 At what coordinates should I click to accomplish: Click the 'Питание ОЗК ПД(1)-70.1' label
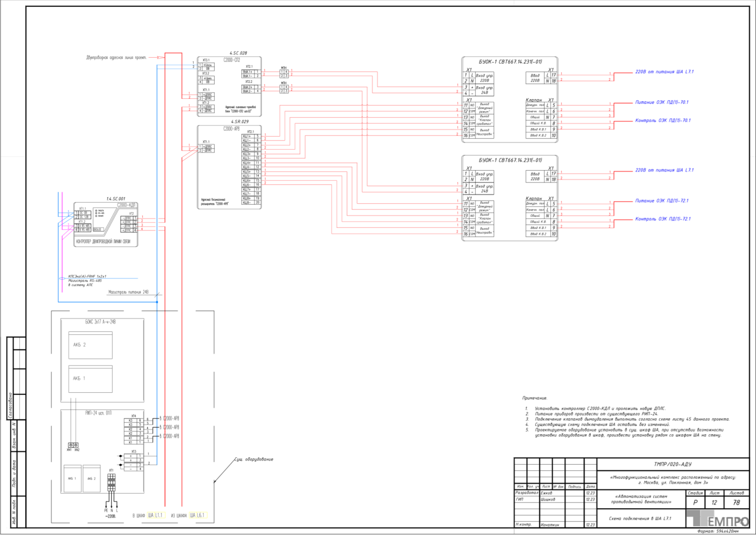tap(662, 102)
